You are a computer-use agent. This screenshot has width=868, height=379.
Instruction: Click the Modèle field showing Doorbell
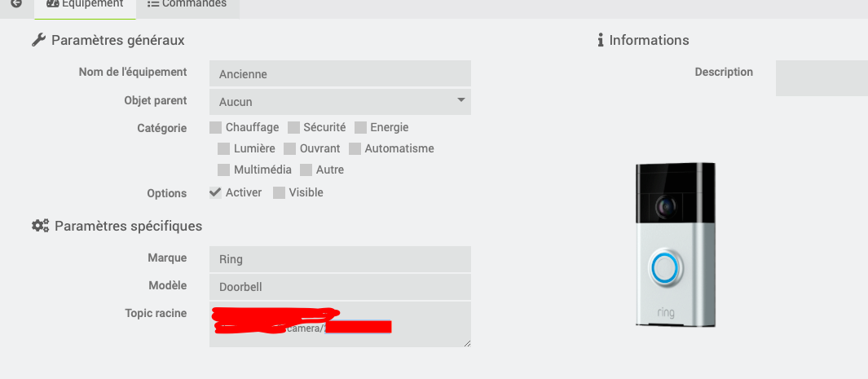point(340,287)
